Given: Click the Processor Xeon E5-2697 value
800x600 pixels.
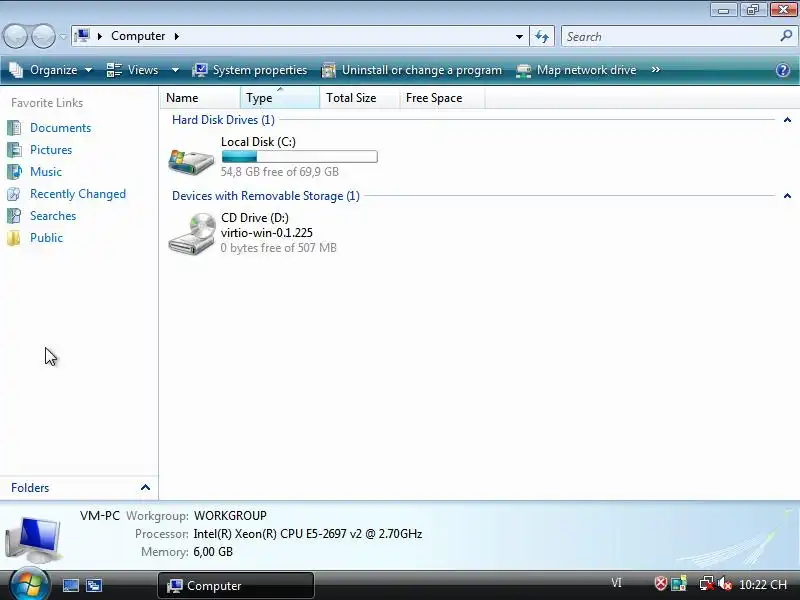Looking at the screenshot, I should coord(308,534).
